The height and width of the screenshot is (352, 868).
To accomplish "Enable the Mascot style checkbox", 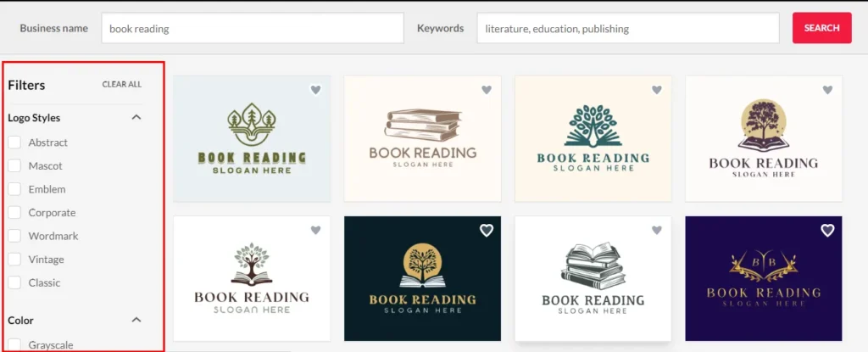I will pyautogui.click(x=14, y=165).
